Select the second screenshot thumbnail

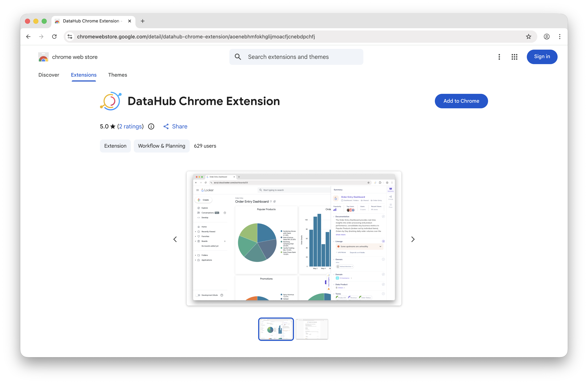[312, 329]
